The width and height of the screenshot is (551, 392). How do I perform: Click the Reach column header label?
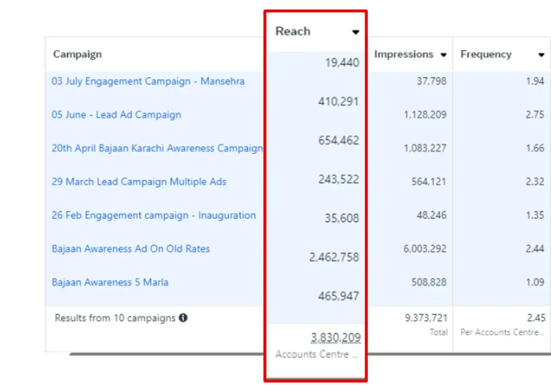tap(293, 31)
